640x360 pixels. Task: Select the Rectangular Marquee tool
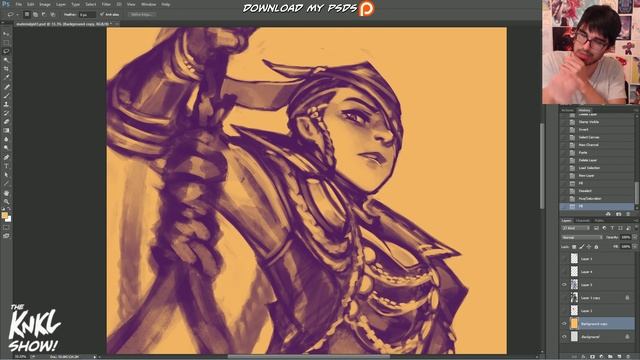click(6, 42)
